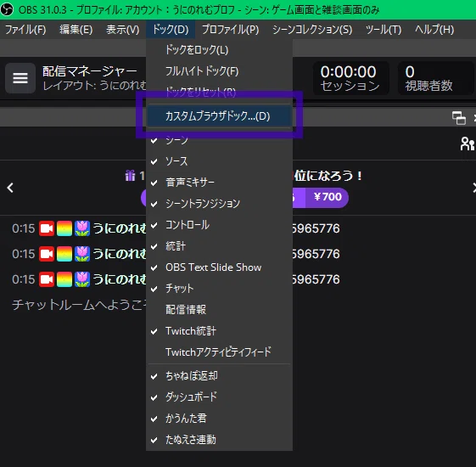Choose カスタムブラウザドック...(D) entry

click(x=219, y=116)
